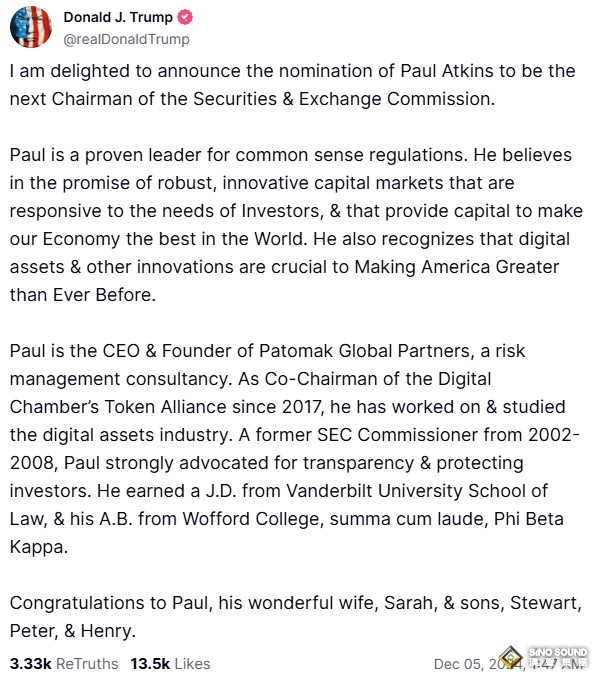Open Donald J. Trump's profile avatar
The image size is (597, 679).
[x=31, y=27]
